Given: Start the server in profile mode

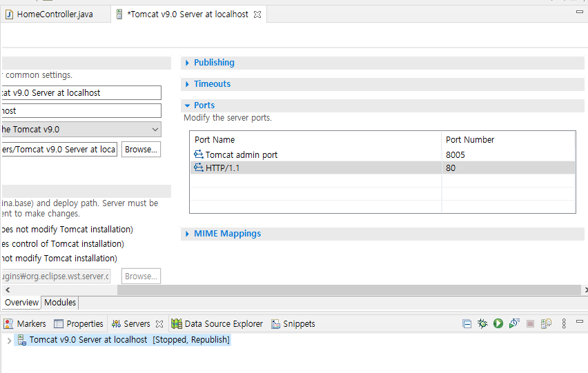Looking at the screenshot, I should (x=514, y=323).
